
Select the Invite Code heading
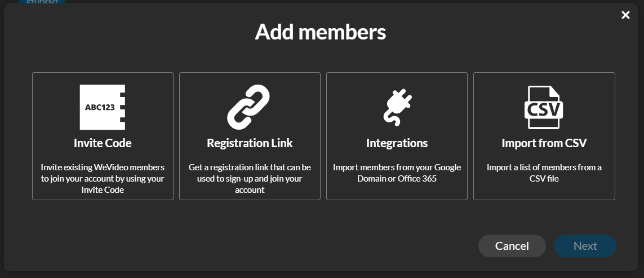(x=103, y=143)
